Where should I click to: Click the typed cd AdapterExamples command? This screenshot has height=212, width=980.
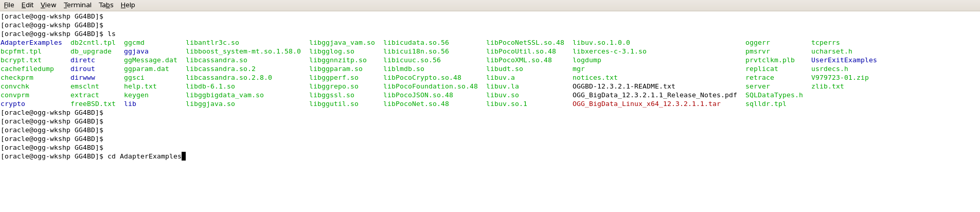click(144, 156)
